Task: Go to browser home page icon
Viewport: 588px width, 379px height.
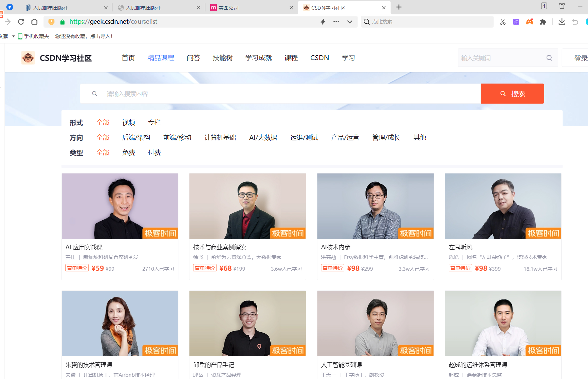Action: pyautogui.click(x=34, y=22)
